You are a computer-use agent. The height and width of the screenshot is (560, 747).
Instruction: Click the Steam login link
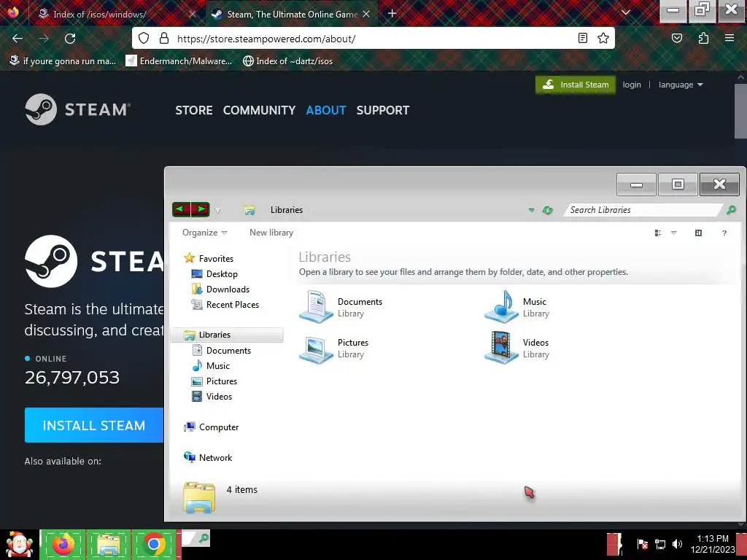click(x=632, y=85)
